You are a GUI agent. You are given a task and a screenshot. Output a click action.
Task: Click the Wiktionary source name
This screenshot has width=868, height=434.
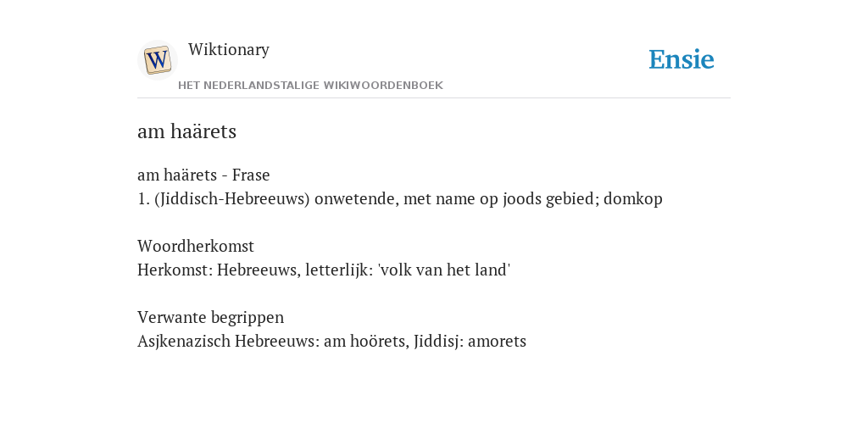click(x=229, y=49)
